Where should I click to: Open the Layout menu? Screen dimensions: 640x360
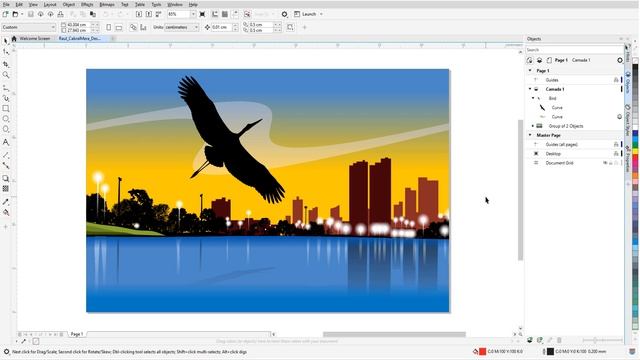50,4
